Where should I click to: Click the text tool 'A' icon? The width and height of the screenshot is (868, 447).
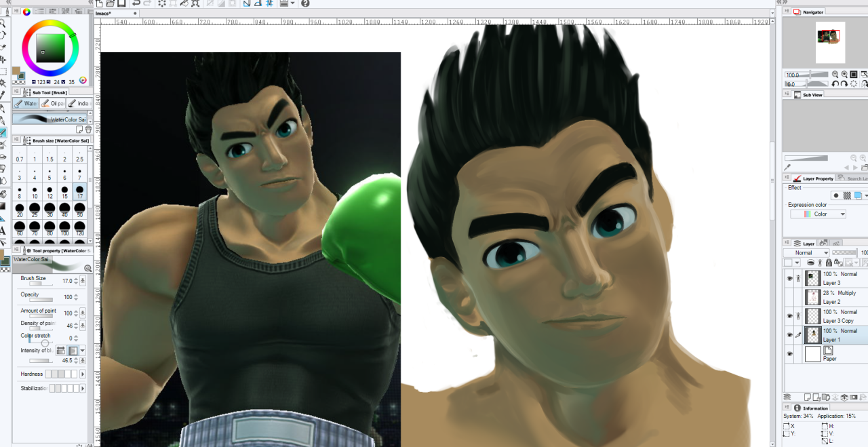pos(3,231)
